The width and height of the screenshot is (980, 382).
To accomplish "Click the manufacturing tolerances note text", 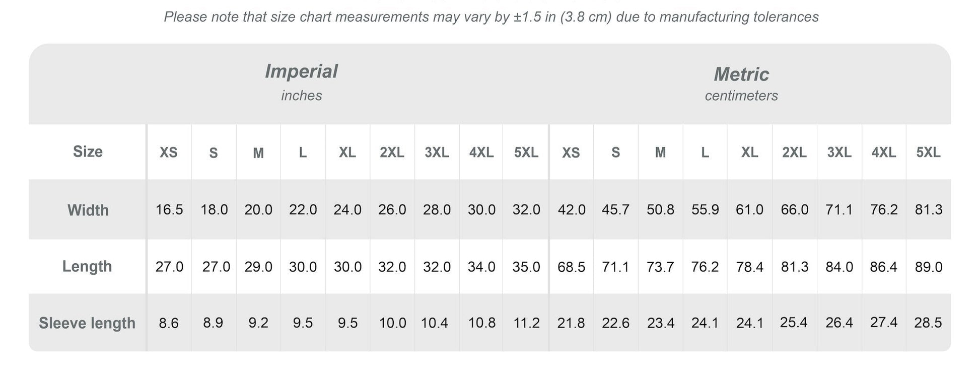I will 491,17.
